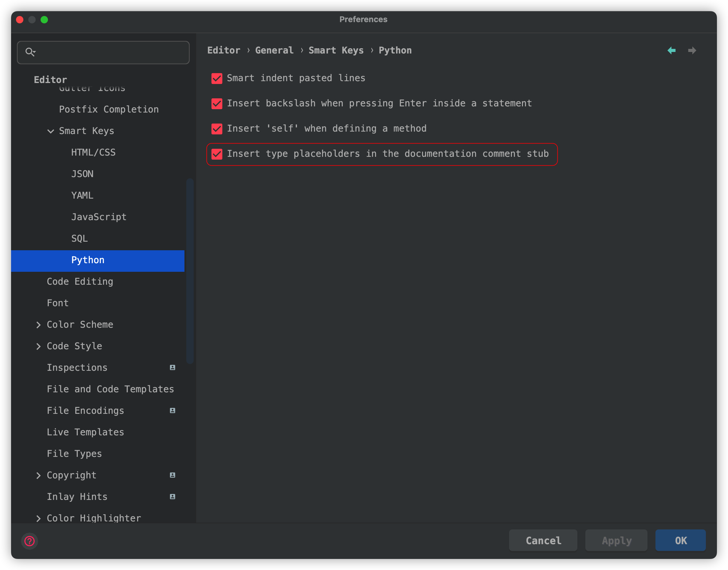Click project-level icon beside Copyright

point(172,475)
